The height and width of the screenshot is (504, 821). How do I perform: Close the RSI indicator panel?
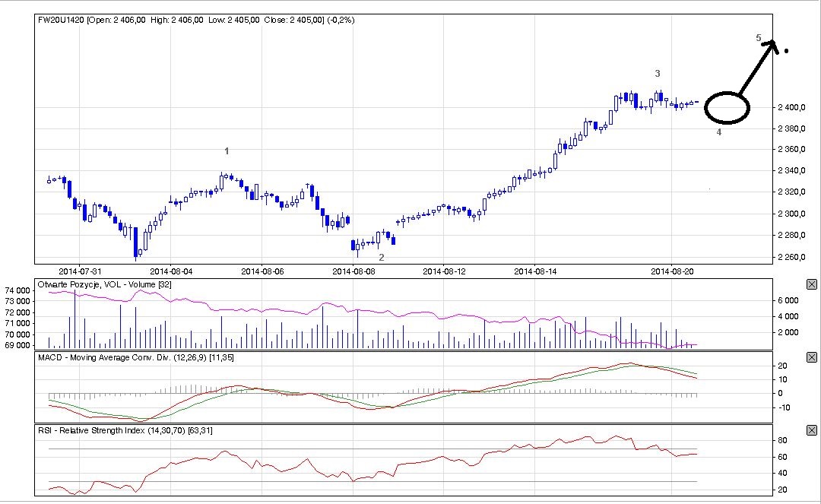(811, 430)
